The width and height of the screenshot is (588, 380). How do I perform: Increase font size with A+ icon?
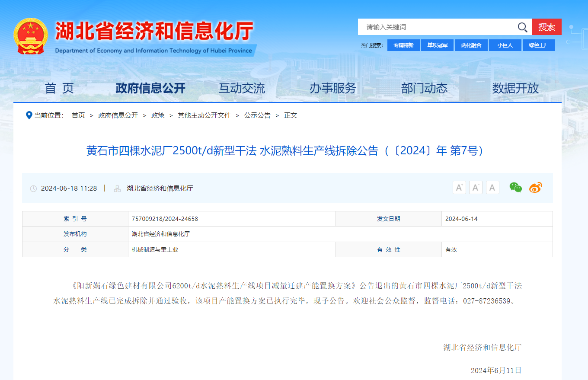459,188
